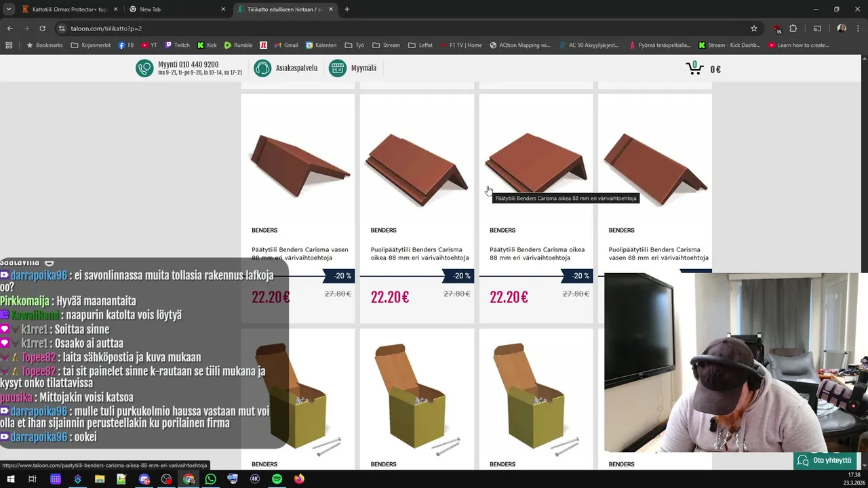The height and width of the screenshot is (488, 868).
Task: Switch to Chrome on the taskbar
Action: (189, 479)
